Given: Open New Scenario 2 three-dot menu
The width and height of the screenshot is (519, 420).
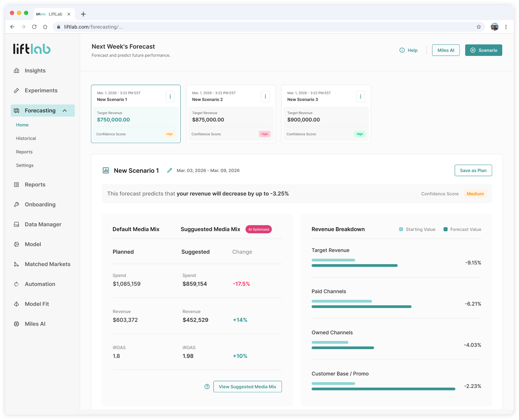Looking at the screenshot, I should [x=265, y=97].
